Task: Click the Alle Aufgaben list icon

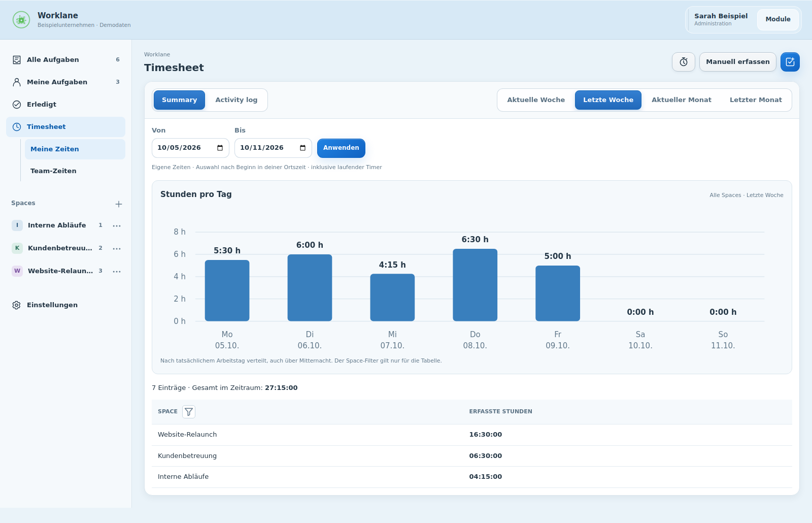Action: click(x=17, y=60)
